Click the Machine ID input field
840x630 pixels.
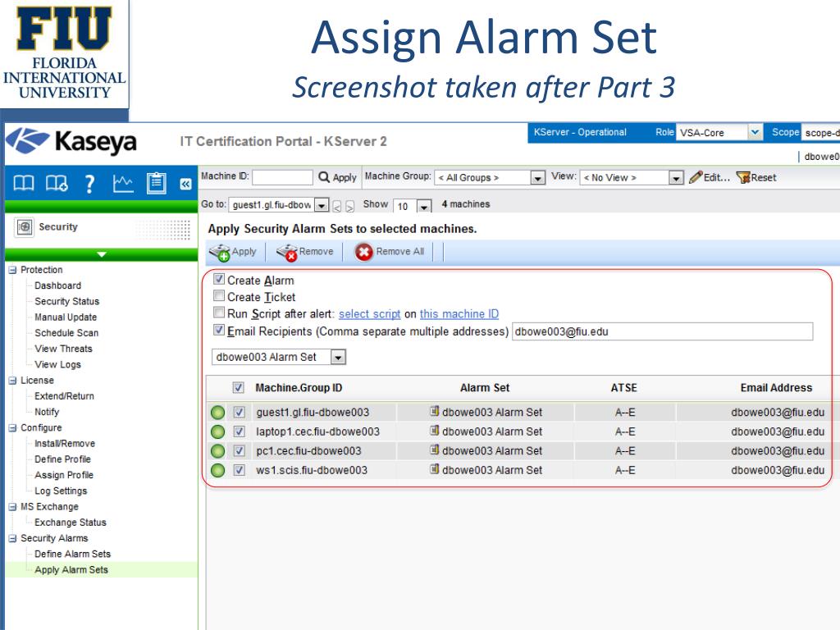(282, 177)
